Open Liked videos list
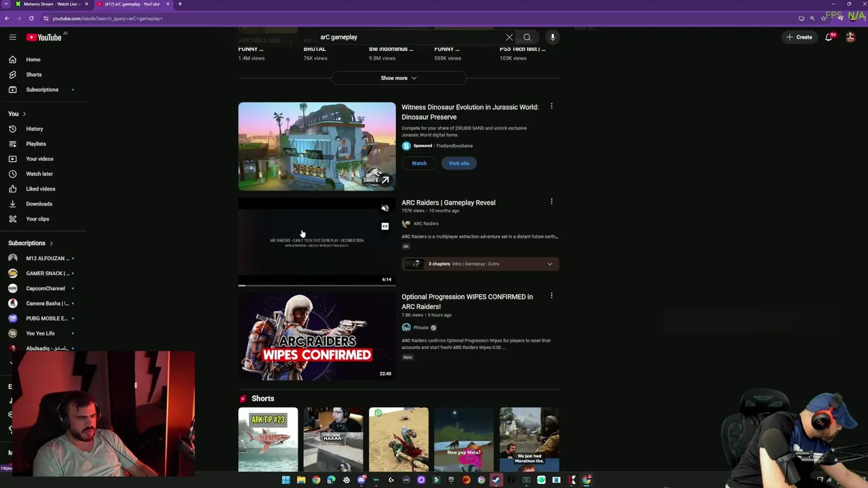 point(41,188)
